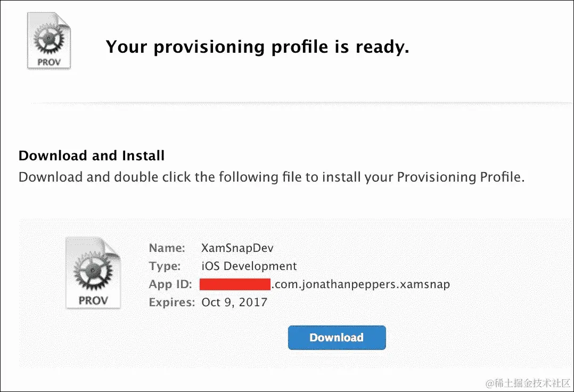Click the red redacted App ID prefix bar
574x392 pixels.
[x=235, y=284]
